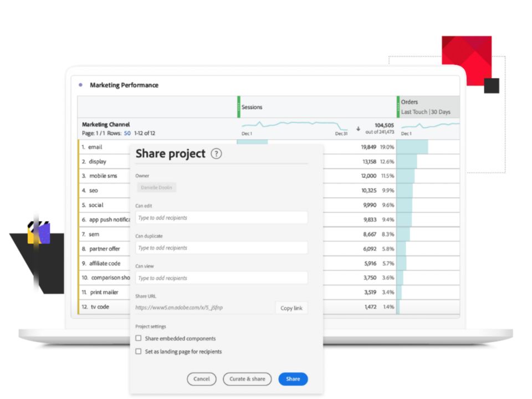The height and width of the screenshot is (399, 532).
Task: Enable Share embedded components checkbox
Action: click(x=139, y=338)
